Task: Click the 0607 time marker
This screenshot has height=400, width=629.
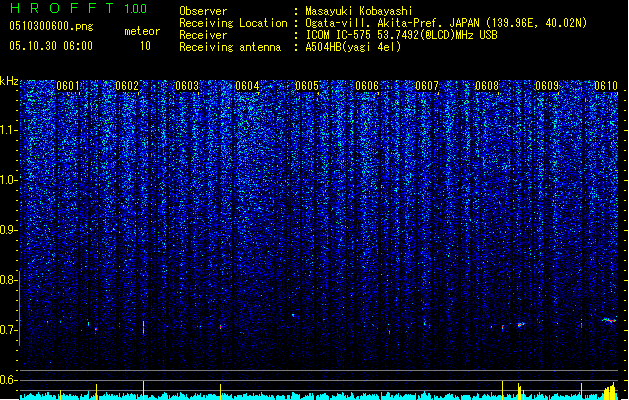Action: point(427,86)
